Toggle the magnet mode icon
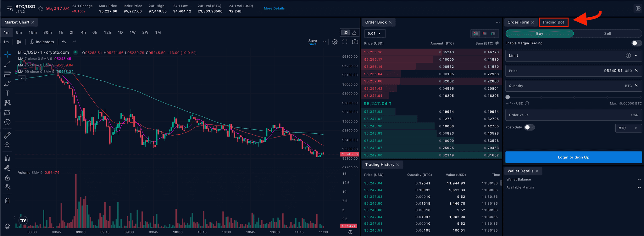The height and width of the screenshot is (236, 644). point(8,158)
